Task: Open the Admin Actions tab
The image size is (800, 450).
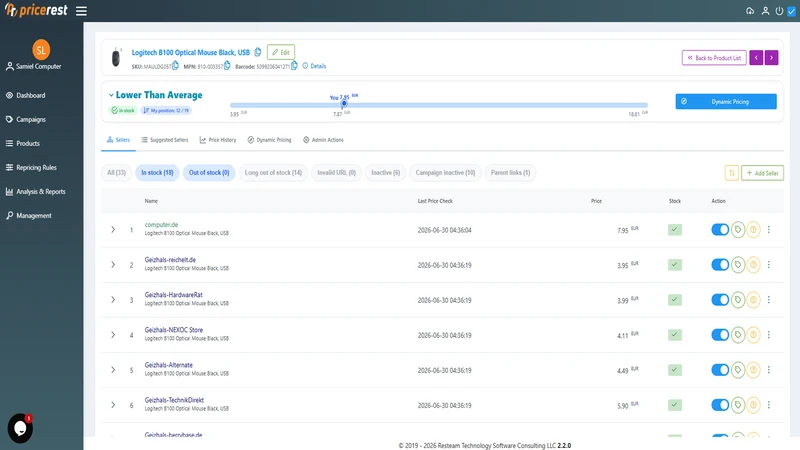Action: point(323,140)
